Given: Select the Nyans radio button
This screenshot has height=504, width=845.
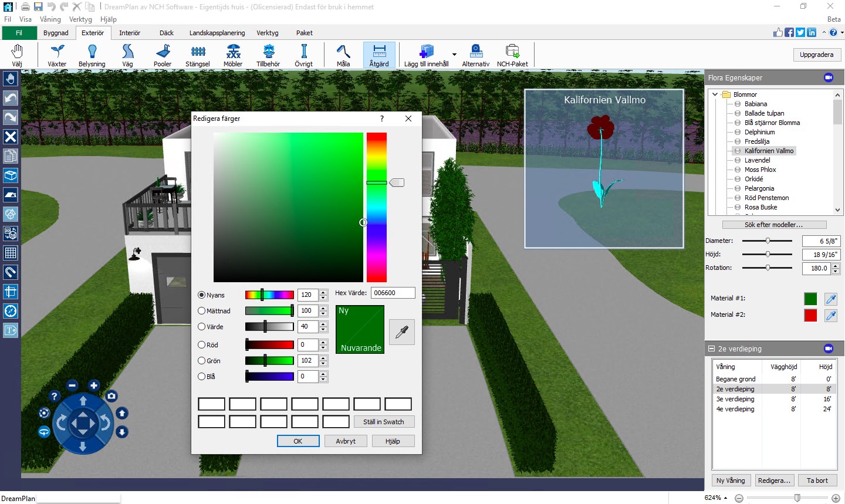Looking at the screenshot, I should pos(201,295).
